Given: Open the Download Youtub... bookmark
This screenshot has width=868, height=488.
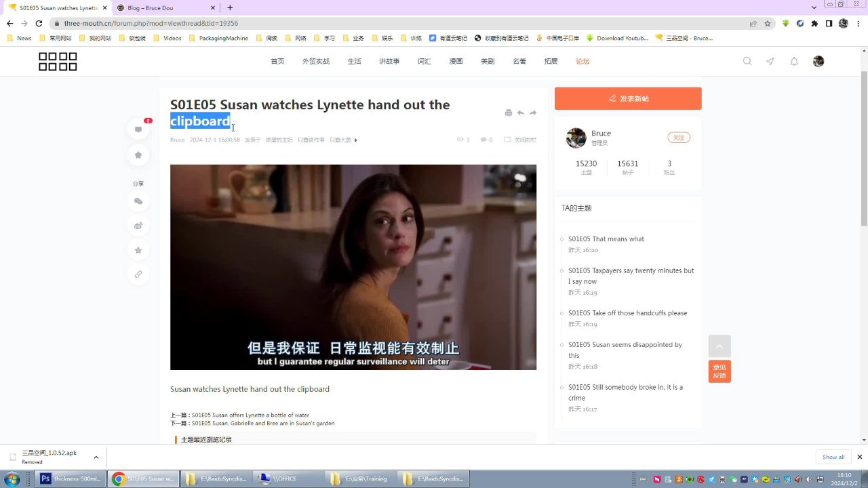Looking at the screenshot, I should [x=617, y=38].
